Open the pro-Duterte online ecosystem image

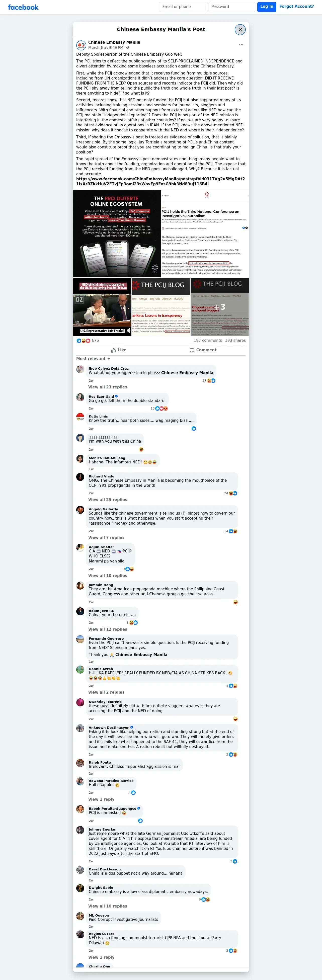tap(117, 233)
